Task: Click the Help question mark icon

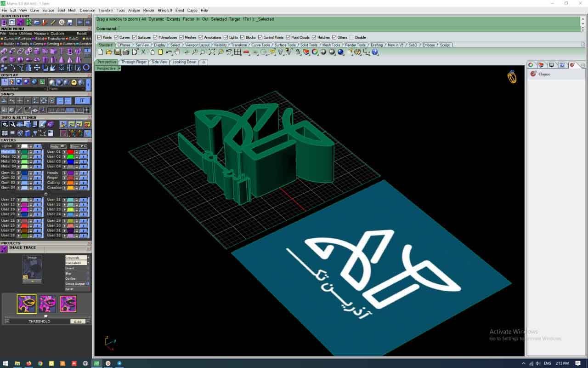Action: point(375,52)
